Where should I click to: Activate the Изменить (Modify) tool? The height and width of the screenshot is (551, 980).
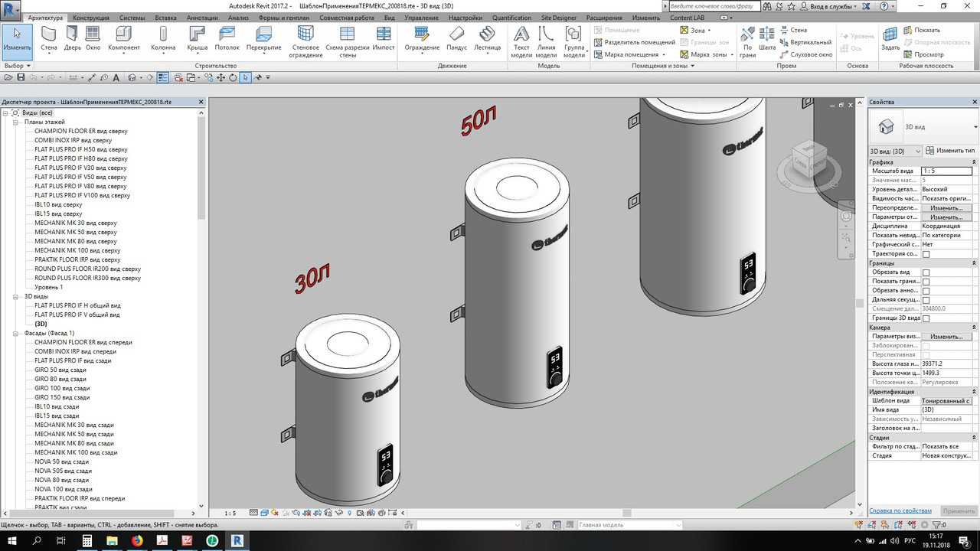point(17,41)
